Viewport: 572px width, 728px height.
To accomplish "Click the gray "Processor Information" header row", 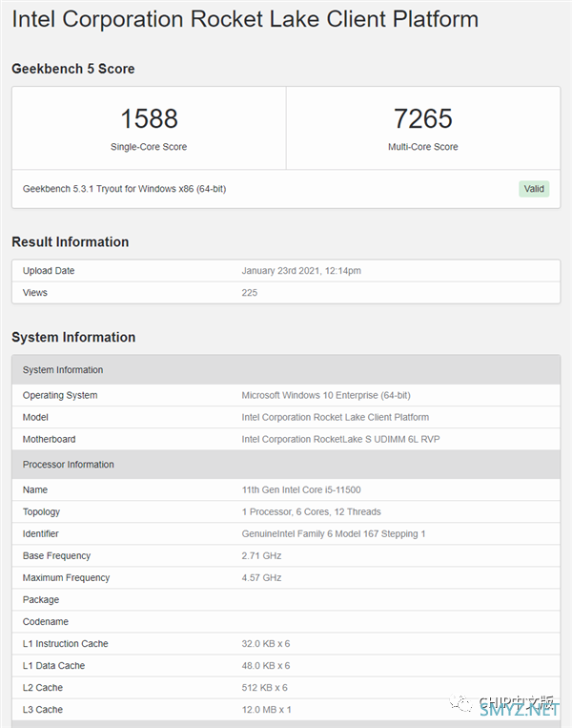I will coord(286,465).
